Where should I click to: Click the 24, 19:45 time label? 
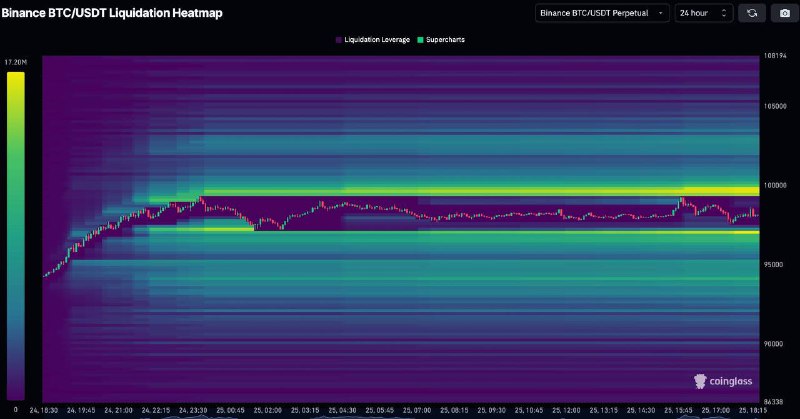click(x=81, y=410)
